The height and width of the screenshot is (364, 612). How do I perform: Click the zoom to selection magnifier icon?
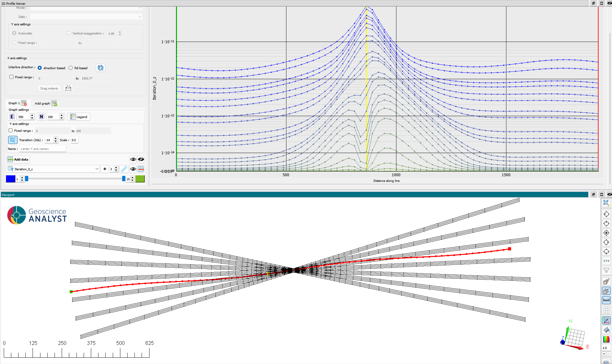point(606,203)
